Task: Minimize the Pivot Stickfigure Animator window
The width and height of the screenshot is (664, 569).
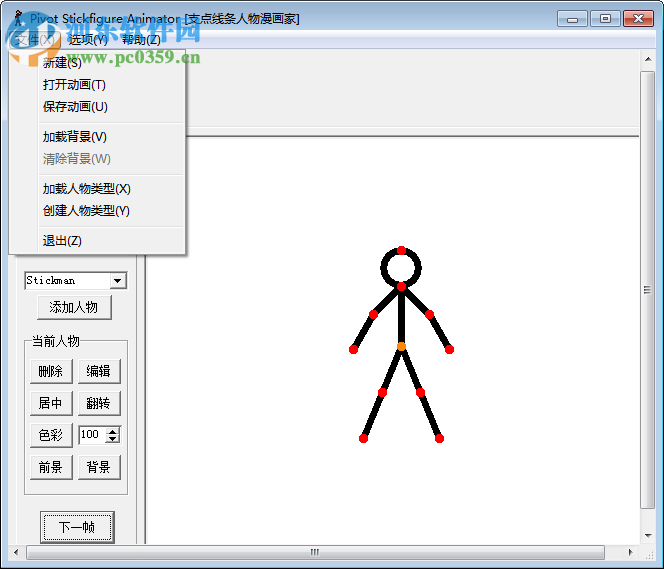Action: click(x=572, y=19)
